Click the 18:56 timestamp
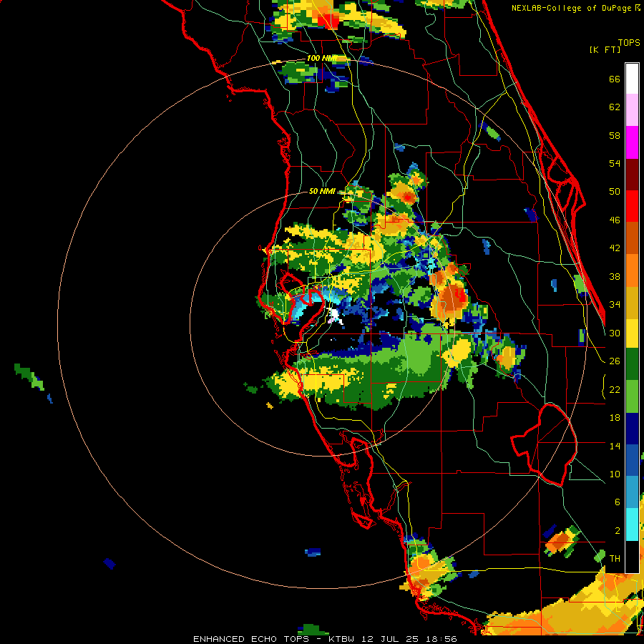 [x=441, y=639]
